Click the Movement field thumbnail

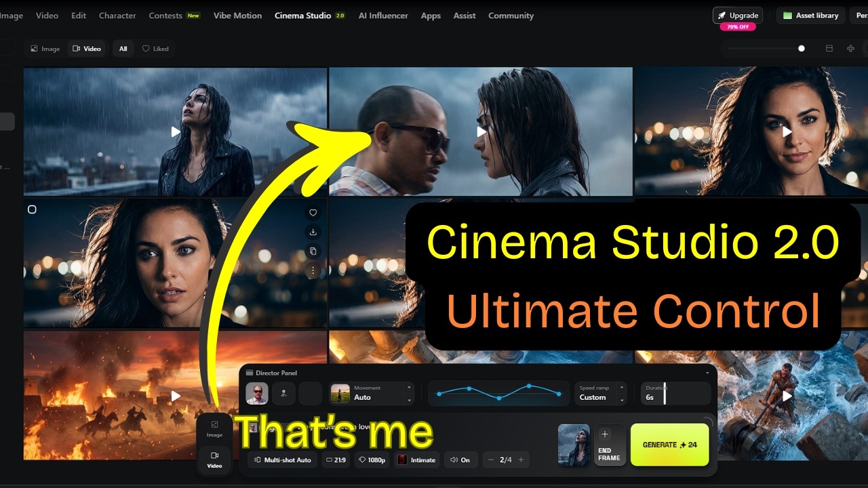[340, 394]
